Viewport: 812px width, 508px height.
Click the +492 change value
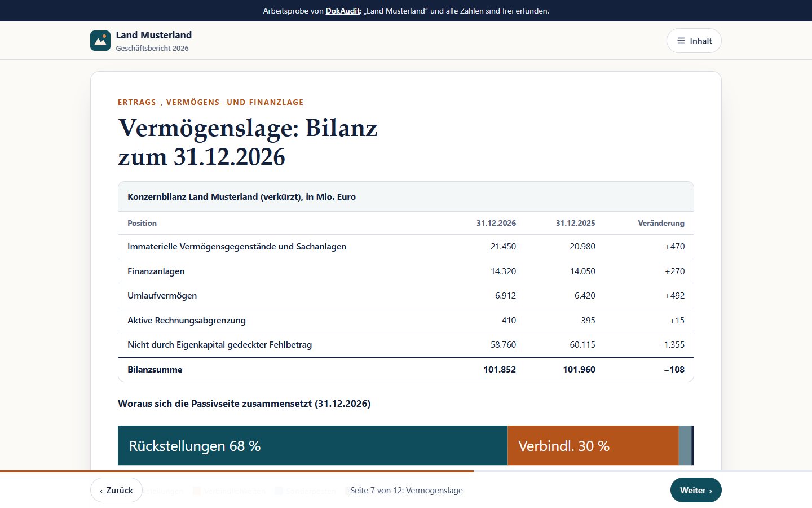tap(674, 295)
